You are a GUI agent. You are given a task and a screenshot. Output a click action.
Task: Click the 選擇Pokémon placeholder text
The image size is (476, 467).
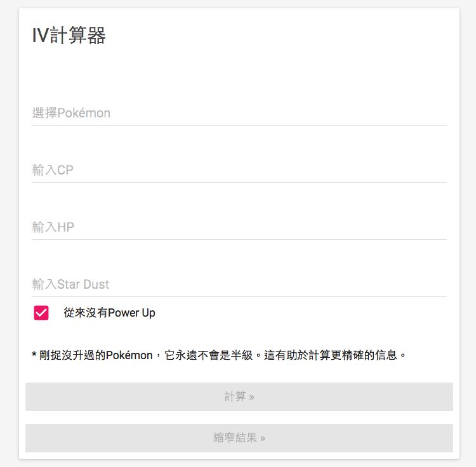click(x=71, y=113)
